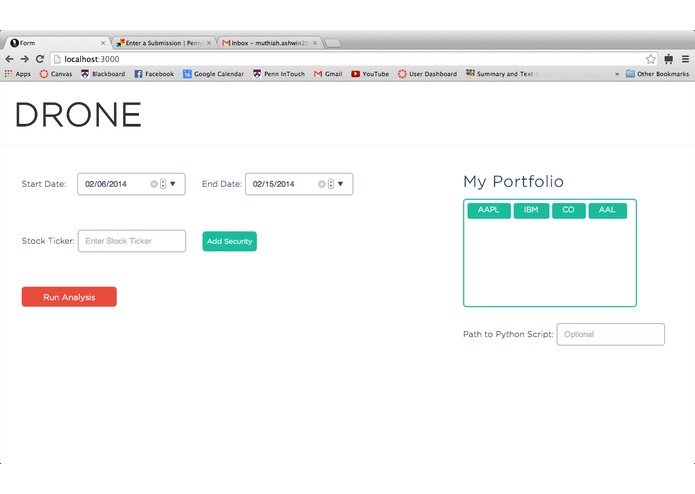Screen dimensions: 695x494
Task: Open the Penn InTouch bookmark
Action: coord(279,74)
